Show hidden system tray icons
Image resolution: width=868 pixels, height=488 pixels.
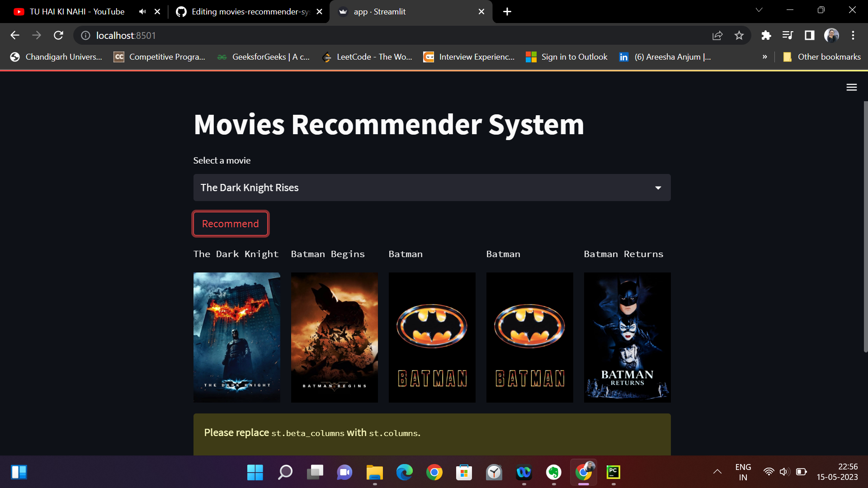(717, 472)
